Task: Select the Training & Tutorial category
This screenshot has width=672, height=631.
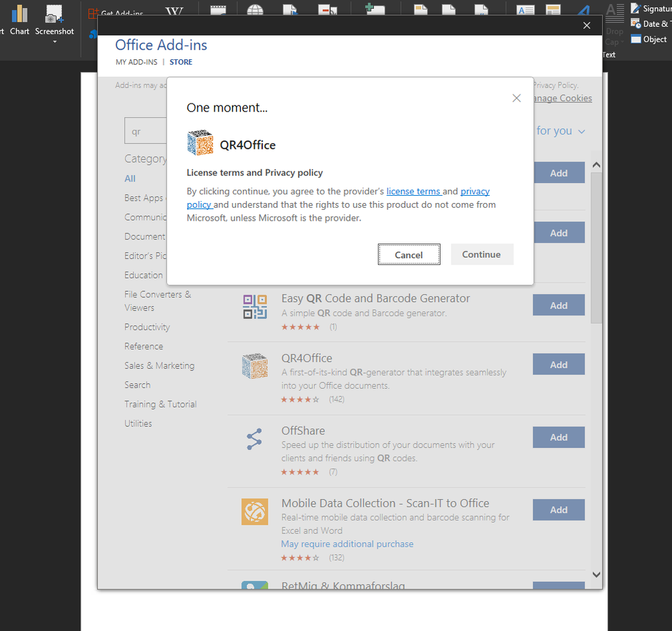Action: point(161,404)
